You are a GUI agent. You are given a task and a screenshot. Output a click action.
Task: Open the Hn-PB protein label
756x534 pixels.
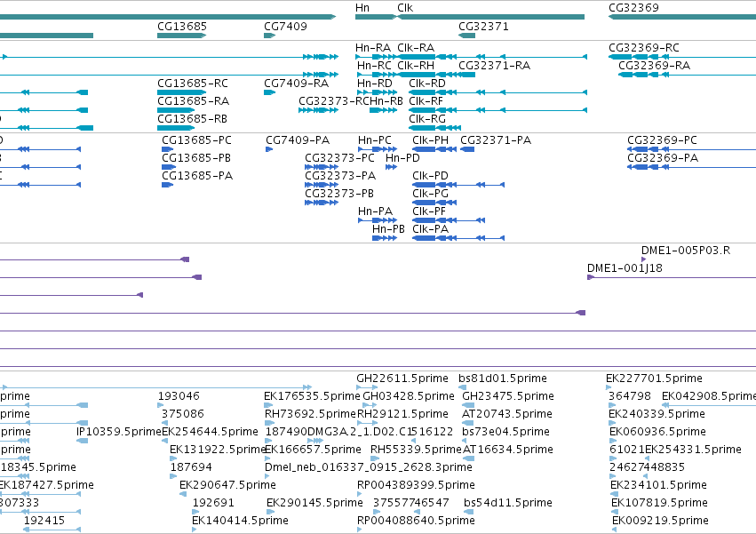(x=388, y=229)
